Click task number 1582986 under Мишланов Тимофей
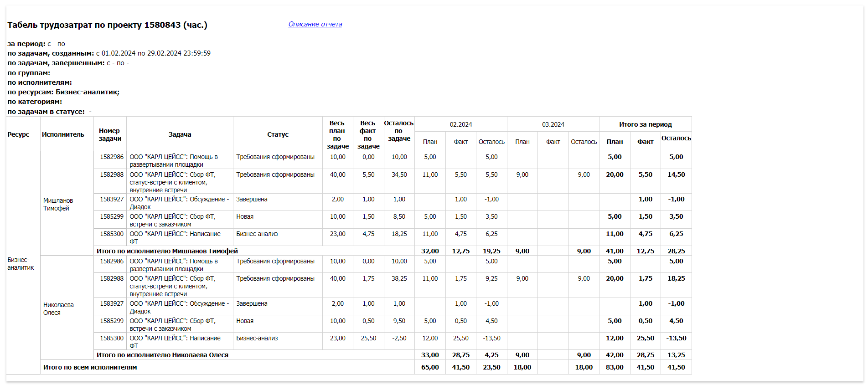Viewport: 868px width, 385px height. 112,157
